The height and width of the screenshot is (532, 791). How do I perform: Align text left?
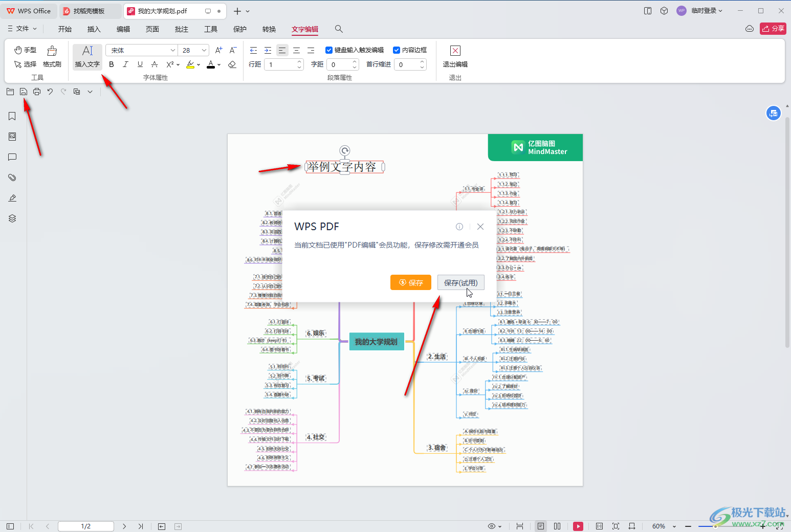point(282,50)
